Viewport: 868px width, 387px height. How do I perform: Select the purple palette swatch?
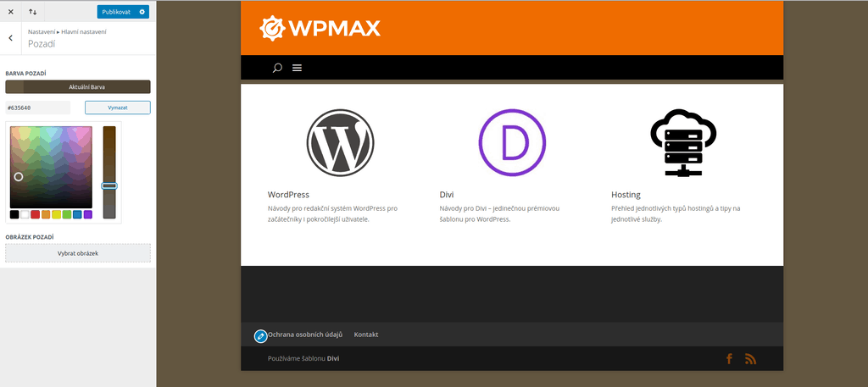click(88, 214)
